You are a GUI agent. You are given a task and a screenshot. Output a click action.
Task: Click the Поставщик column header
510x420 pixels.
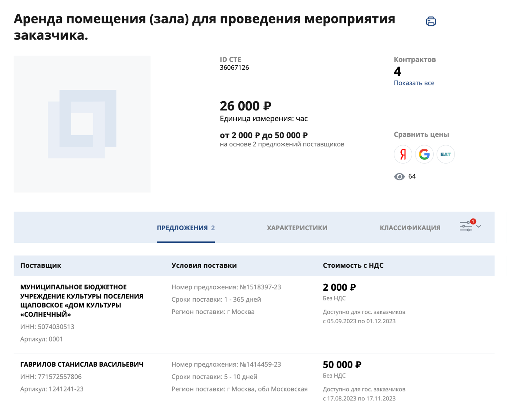point(41,265)
